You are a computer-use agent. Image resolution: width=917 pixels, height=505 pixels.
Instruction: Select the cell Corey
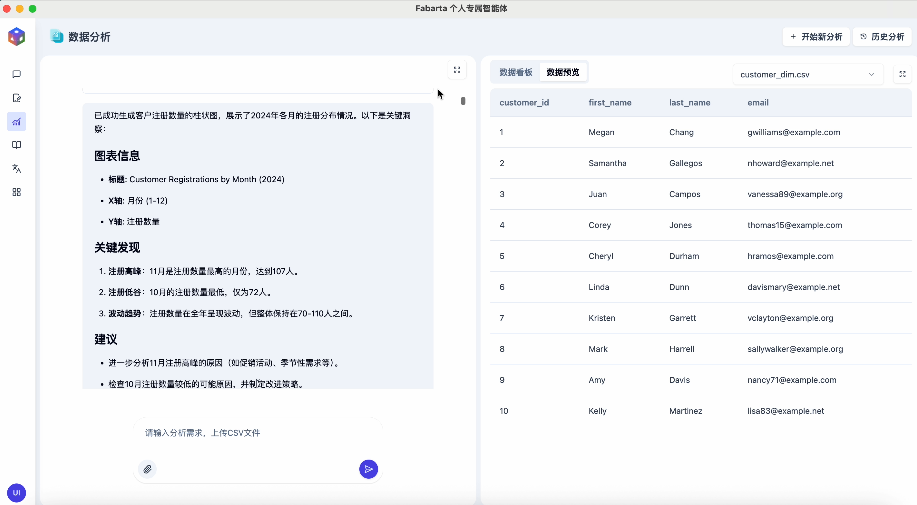(x=599, y=225)
